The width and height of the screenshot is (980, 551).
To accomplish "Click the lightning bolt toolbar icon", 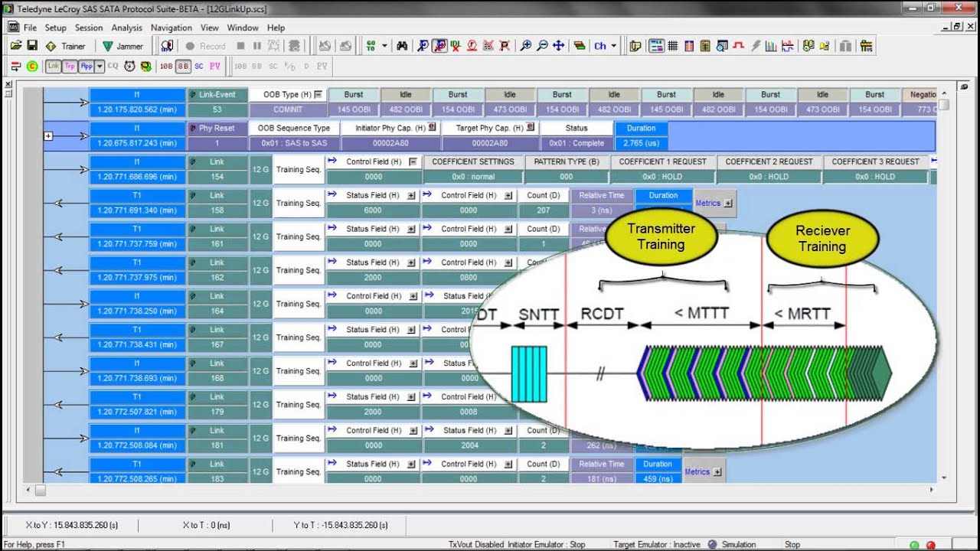I will (x=756, y=46).
